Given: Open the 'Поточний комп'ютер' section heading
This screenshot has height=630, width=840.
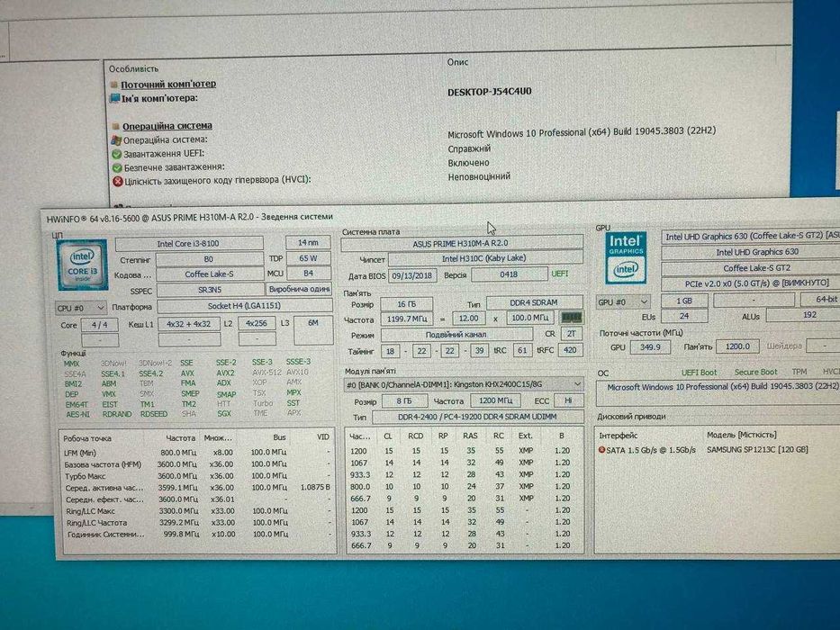Looking at the screenshot, I should (x=168, y=84).
